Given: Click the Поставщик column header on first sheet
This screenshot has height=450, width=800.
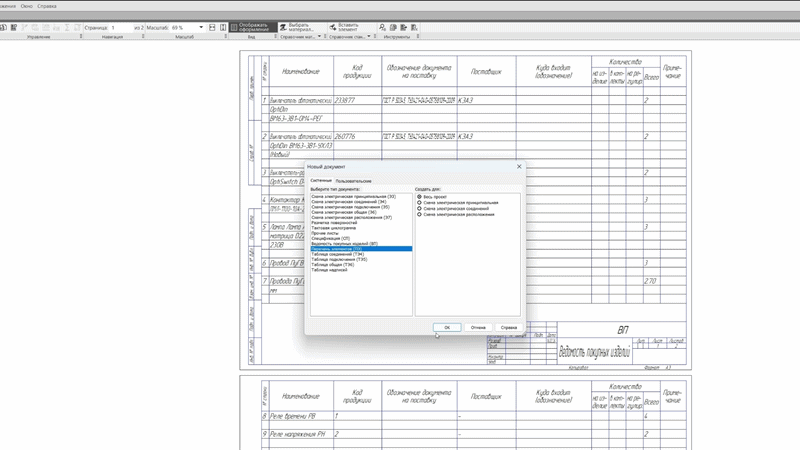Looking at the screenshot, I should pyautogui.click(x=486, y=72).
